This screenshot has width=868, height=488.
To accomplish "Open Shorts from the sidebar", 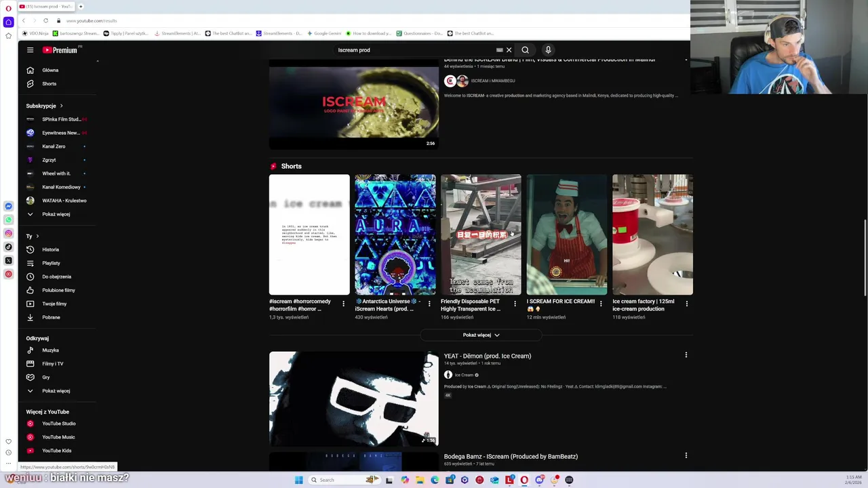I will pos(49,84).
